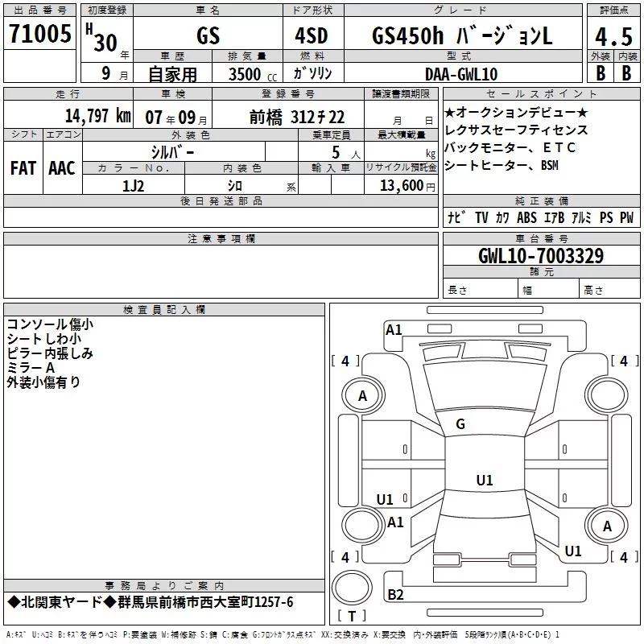644x644 pixels.
Task: Click the mileage 14,797 km
Action: click(97, 116)
